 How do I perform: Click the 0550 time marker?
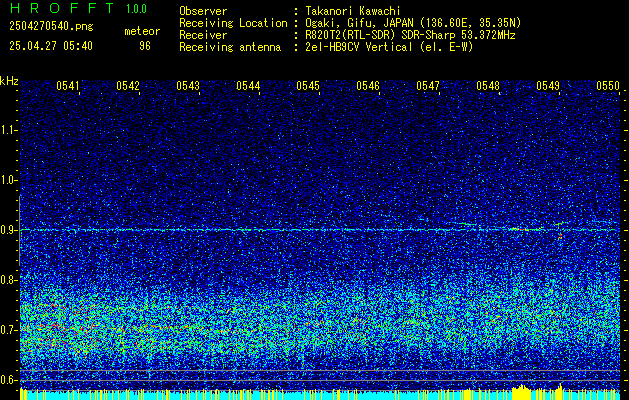point(608,85)
